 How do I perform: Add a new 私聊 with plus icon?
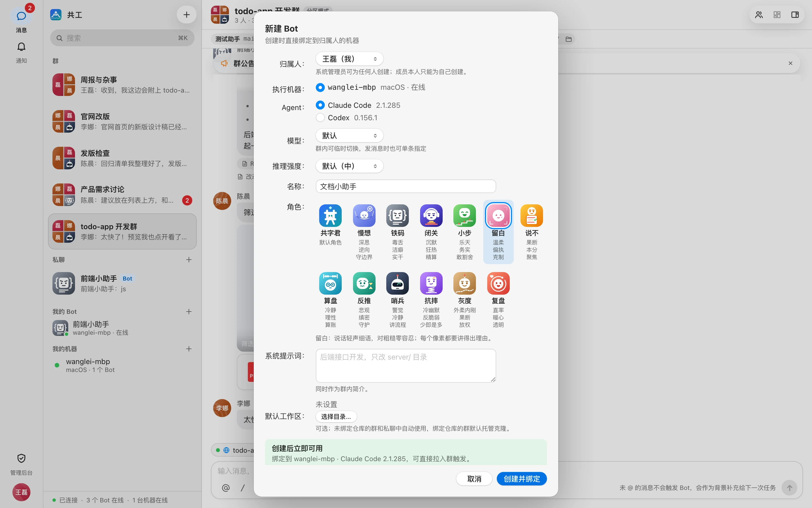(189, 260)
